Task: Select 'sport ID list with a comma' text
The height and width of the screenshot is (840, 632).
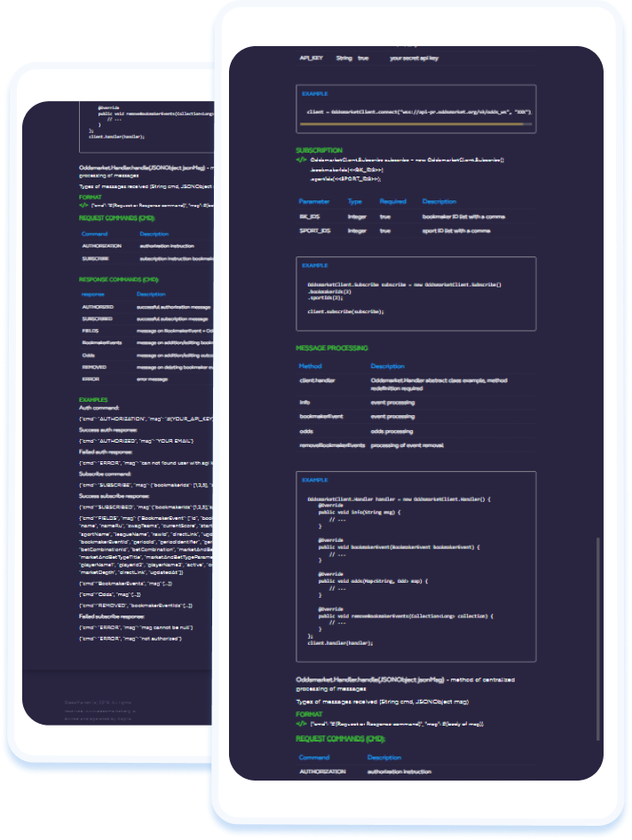Action: (456, 231)
